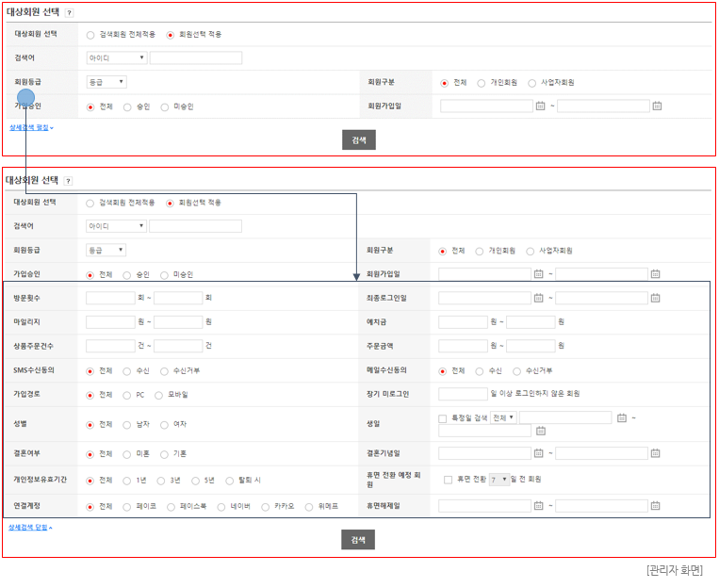Screen dimensions: 719x588
Task: Select 승인 radio in lower 가입승인 row
Action: click(127, 275)
